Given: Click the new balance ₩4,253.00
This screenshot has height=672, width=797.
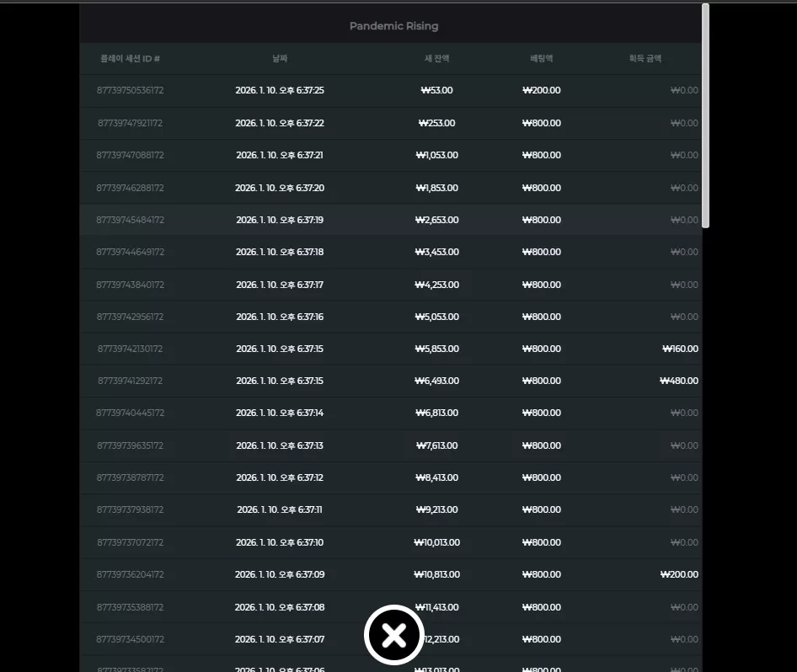Looking at the screenshot, I should pos(436,285).
